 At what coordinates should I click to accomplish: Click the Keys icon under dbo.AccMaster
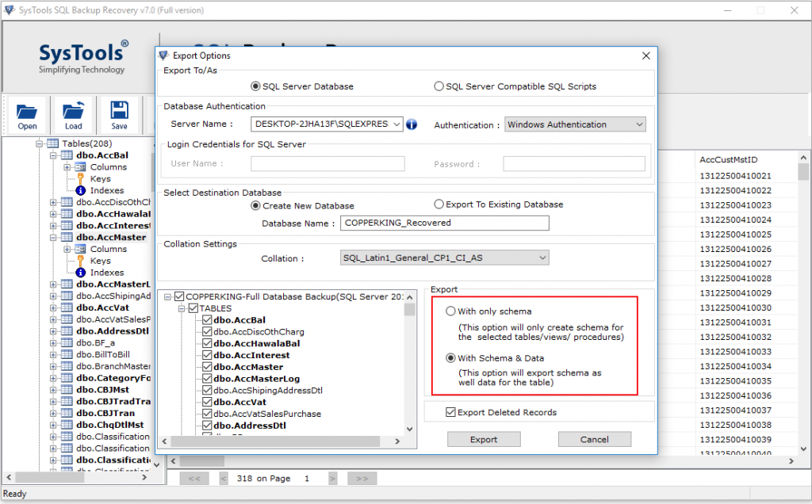[x=80, y=261]
